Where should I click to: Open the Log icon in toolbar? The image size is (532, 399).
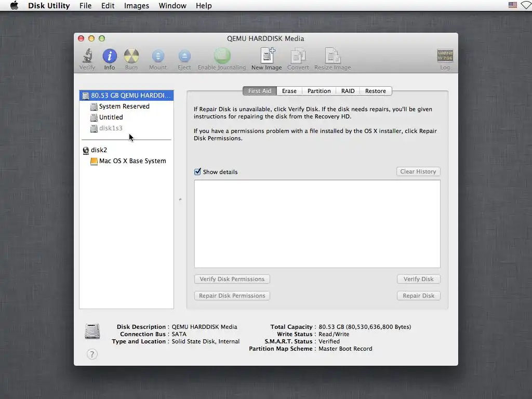(x=445, y=56)
